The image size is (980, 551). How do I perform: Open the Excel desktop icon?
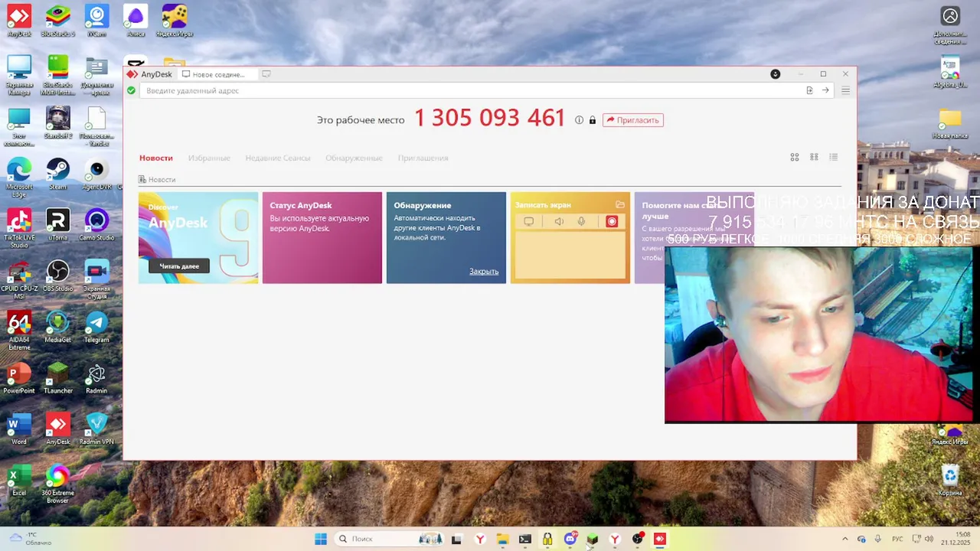[19, 480]
